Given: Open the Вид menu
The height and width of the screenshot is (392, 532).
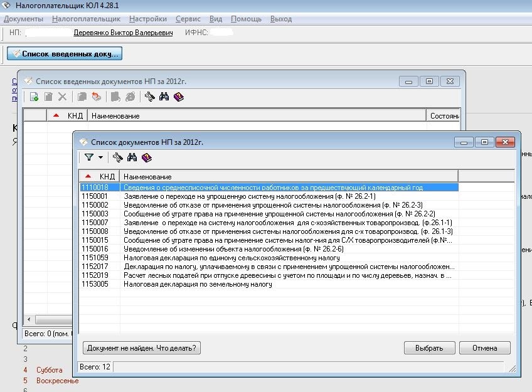Looking at the screenshot, I should pos(216,19).
